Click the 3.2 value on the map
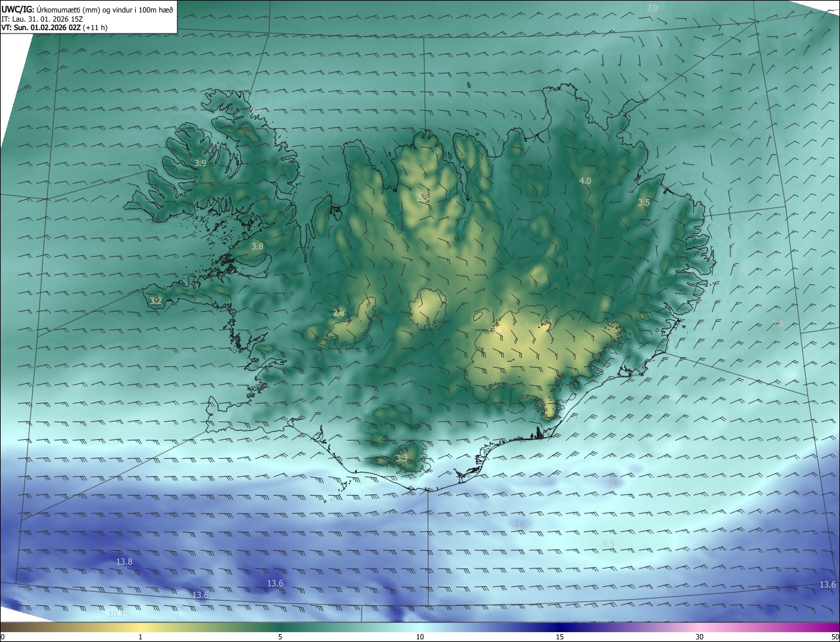The height and width of the screenshot is (642, 840). [x=156, y=301]
